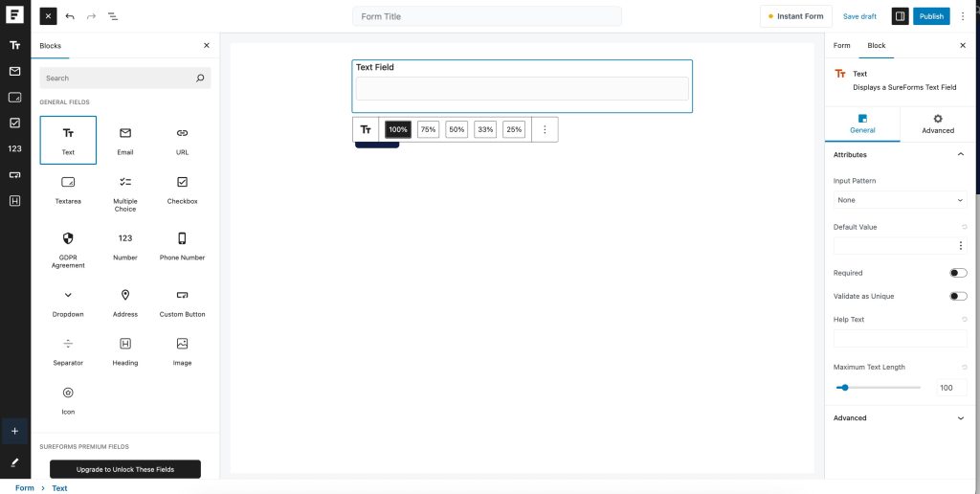Select the Email icon in left sidebar
This screenshot has width=980, height=494.
[x=15, y=71]
